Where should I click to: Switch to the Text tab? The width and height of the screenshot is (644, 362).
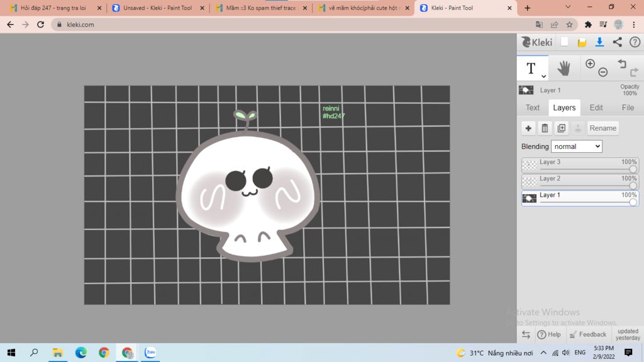pos(533,107)
